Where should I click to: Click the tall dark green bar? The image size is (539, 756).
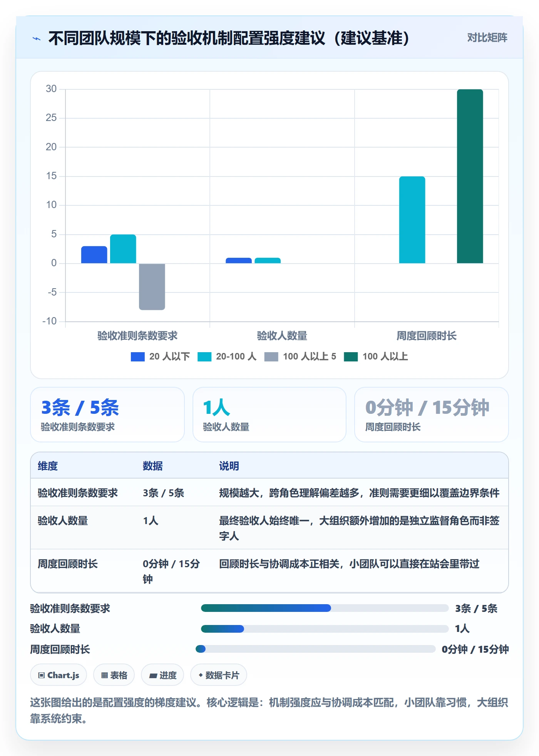pyautogui.click(x=470, y=176)
